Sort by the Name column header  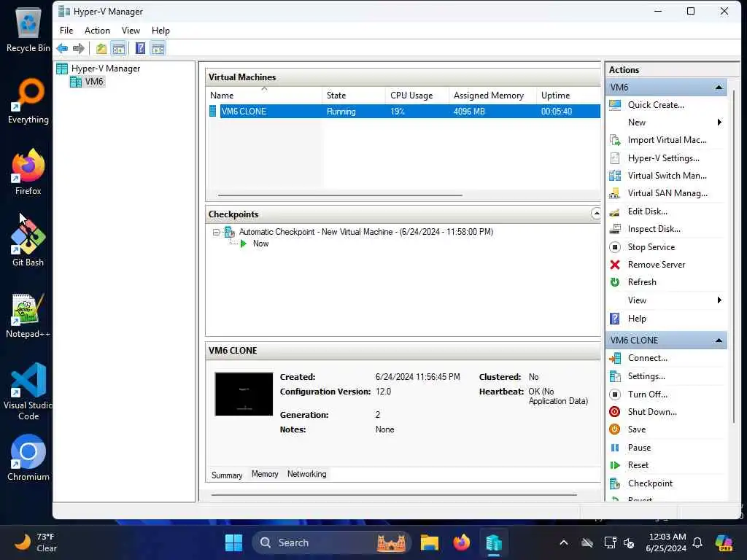[x=264, y=96]
